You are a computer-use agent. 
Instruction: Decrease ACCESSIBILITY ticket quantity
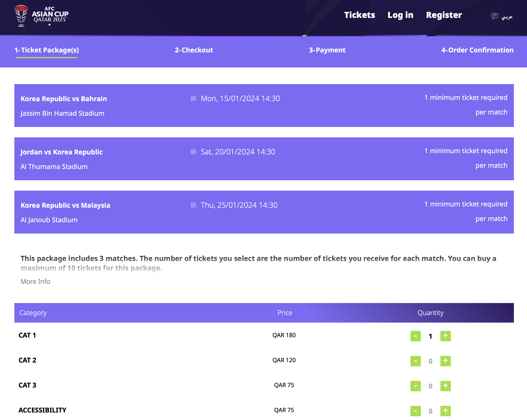coord(415,411)
